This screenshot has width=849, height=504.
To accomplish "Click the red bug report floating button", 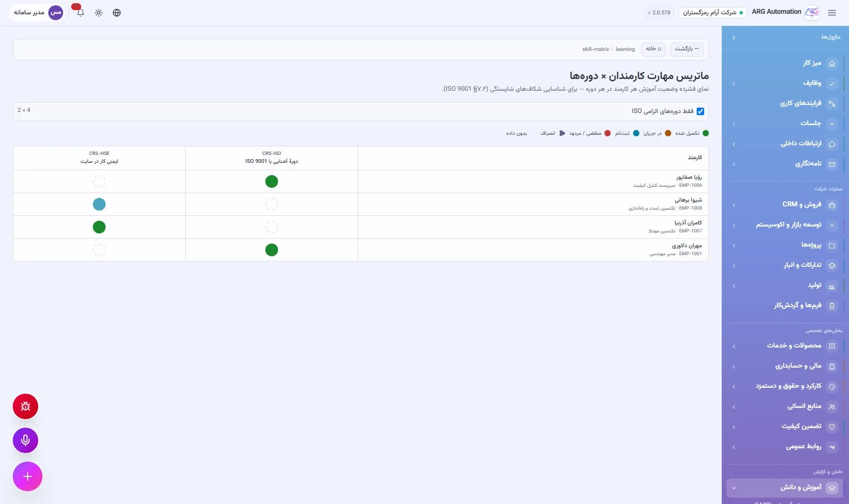I will (25, 406).
